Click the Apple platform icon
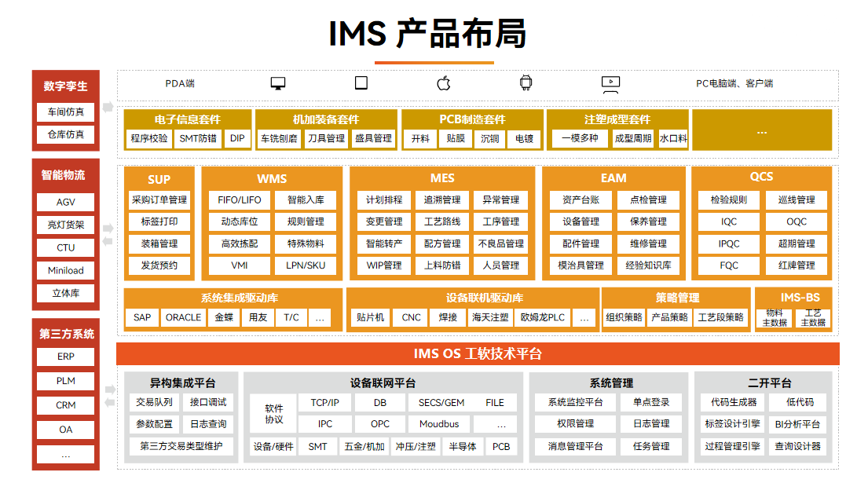This screenshot has height=483, width=868. [443, 83]
